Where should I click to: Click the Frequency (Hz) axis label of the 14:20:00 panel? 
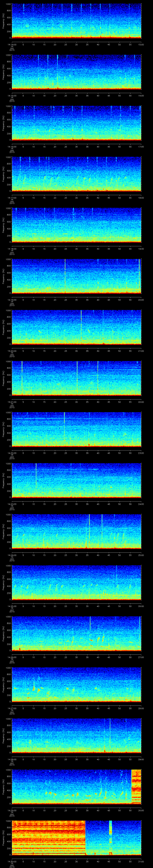(x=3, y=327)
